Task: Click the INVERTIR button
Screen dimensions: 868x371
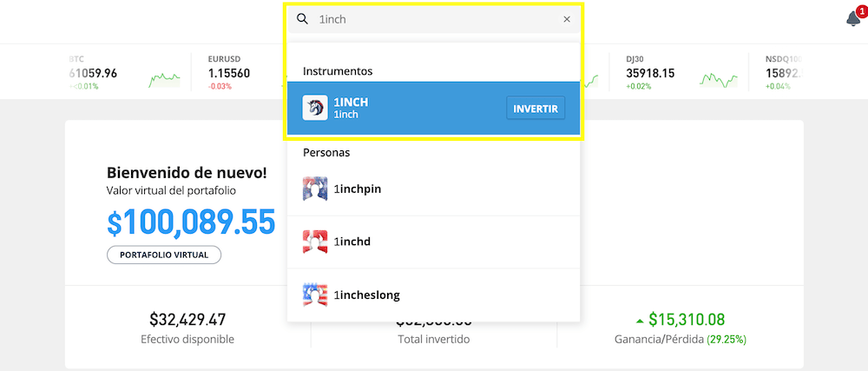Action: tap(536, 109)
